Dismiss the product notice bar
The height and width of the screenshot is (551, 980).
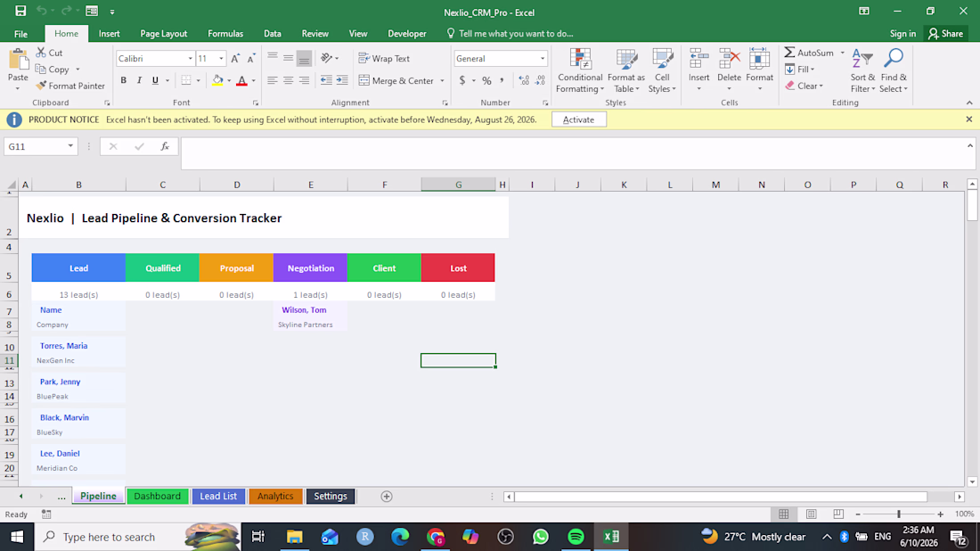coord(968,119)
